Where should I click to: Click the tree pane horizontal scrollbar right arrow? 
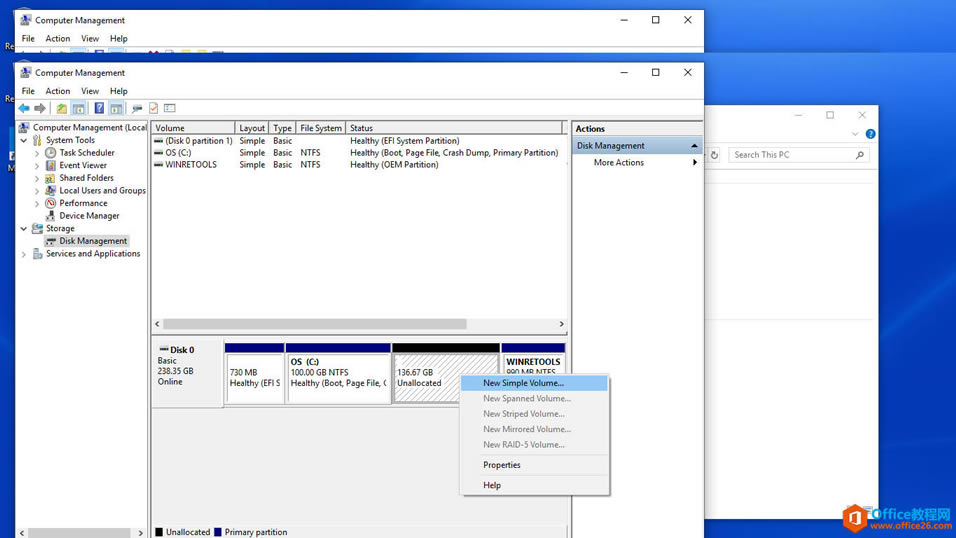click(x=140, y=533)
